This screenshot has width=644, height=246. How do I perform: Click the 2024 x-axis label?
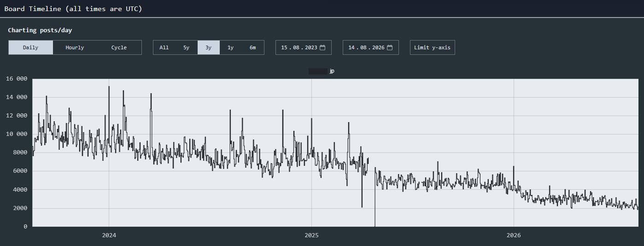click(109, 235)
